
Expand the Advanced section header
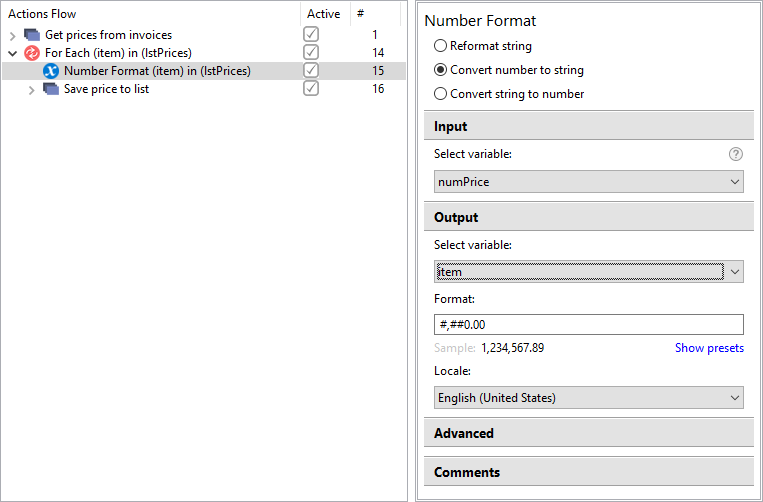click(589, 433)
